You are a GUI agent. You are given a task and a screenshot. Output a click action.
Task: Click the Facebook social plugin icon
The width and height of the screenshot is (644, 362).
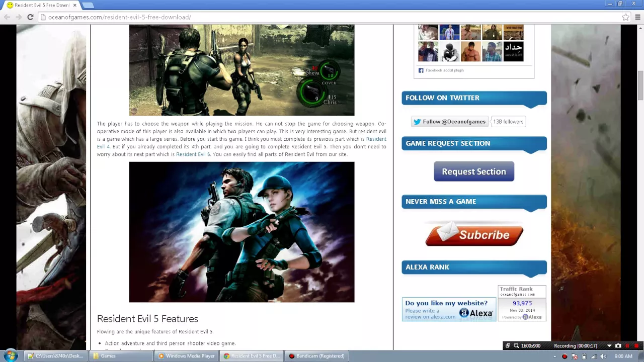tap(421, 70)
